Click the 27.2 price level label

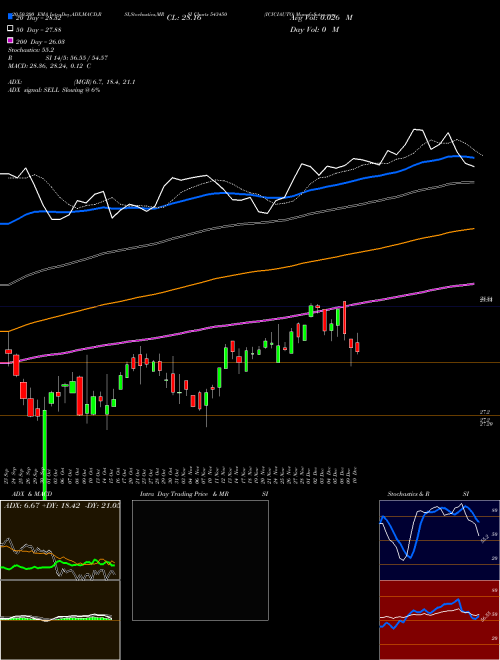485,412
